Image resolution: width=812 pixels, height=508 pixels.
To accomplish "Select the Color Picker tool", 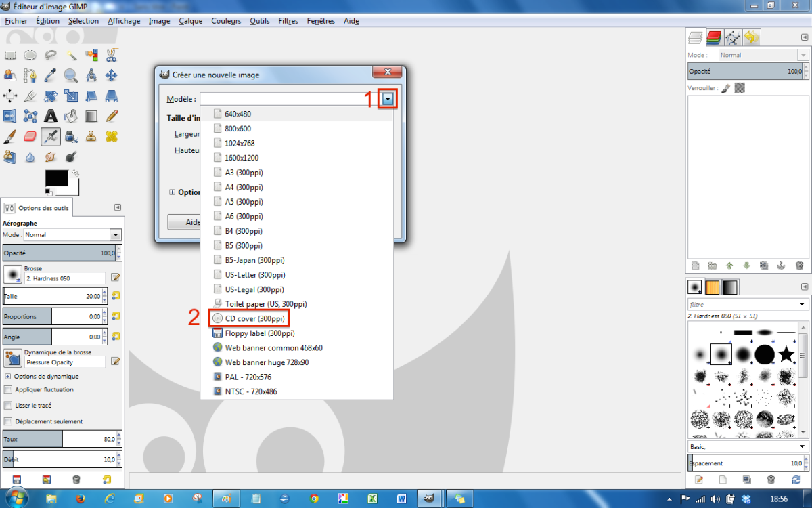I will point(51,75).
